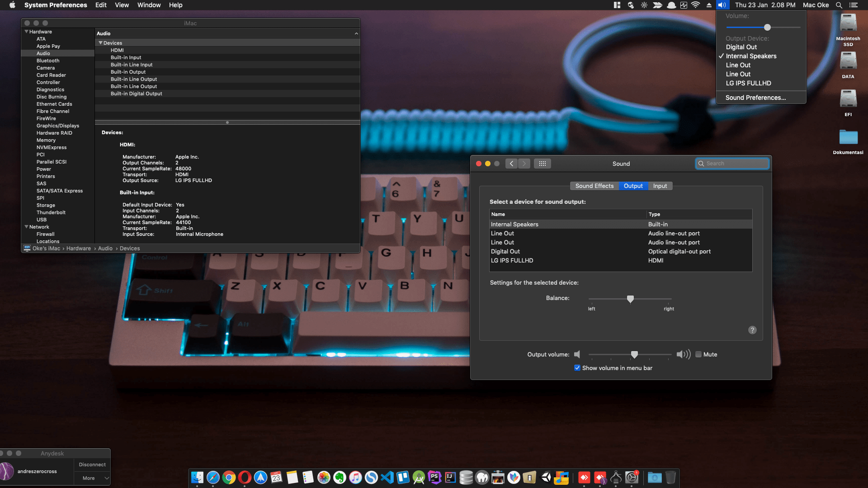Screen dimensions: 868x488
Task: Select the HDMI row in Devices list
Action: (227, 50)
